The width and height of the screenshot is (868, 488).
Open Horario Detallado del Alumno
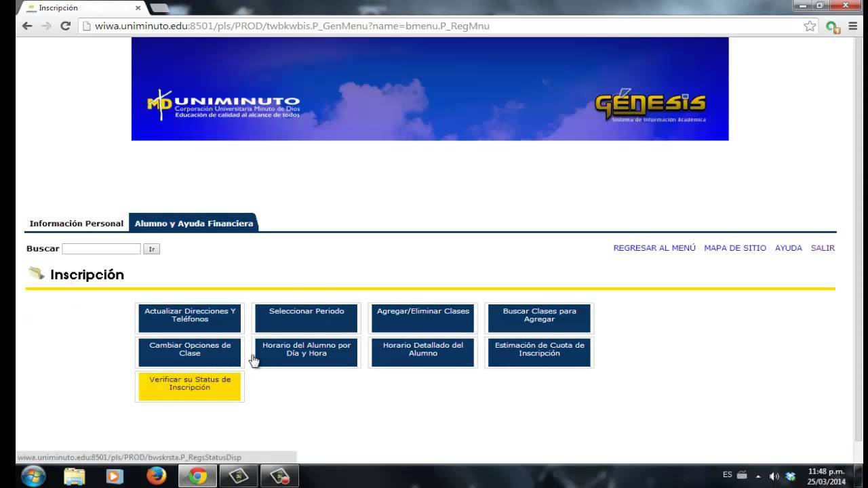423,352
